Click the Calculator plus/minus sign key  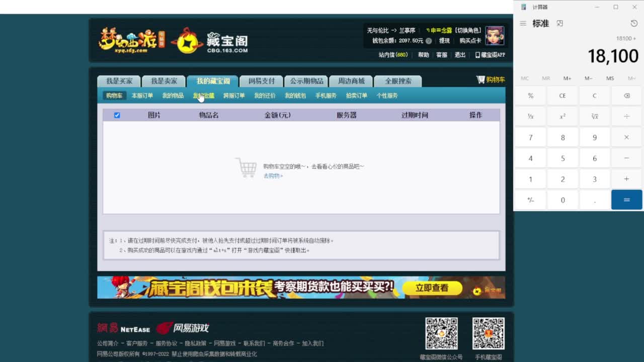(530, 200)
